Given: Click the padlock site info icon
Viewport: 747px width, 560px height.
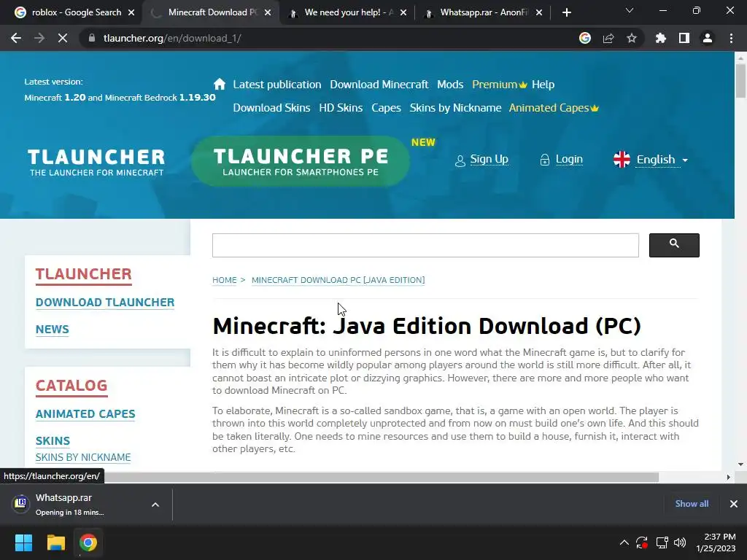Looking at the screenshot, I should tap(91, 38).
